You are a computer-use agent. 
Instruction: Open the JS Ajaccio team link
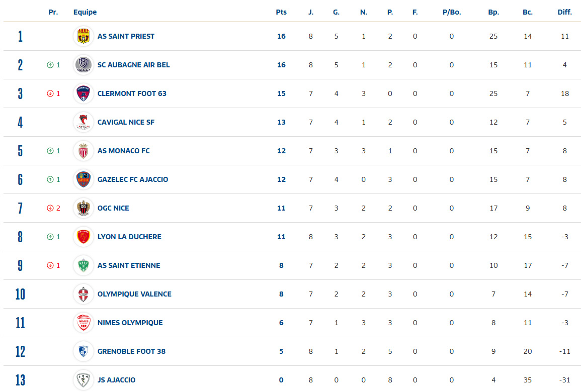(x=116, y=380)
